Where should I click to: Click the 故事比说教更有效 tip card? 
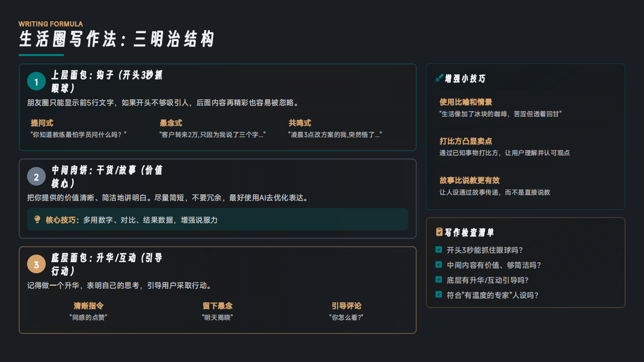pyautogui.click(x=526, y=186)
